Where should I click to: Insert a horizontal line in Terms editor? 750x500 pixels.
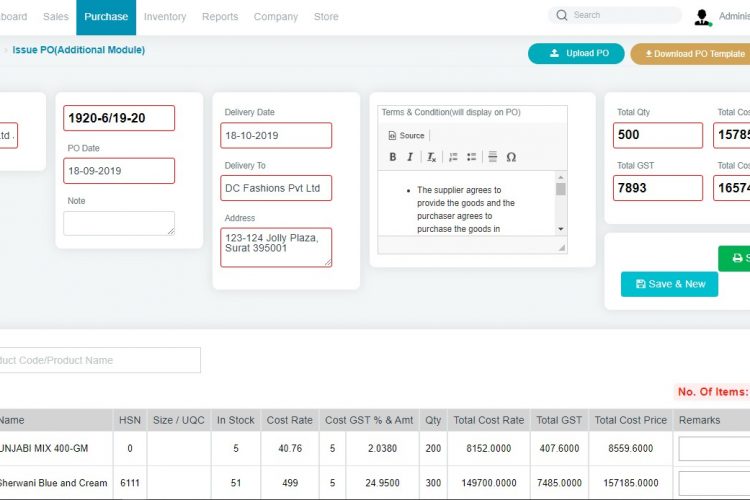tap(493, 156)
